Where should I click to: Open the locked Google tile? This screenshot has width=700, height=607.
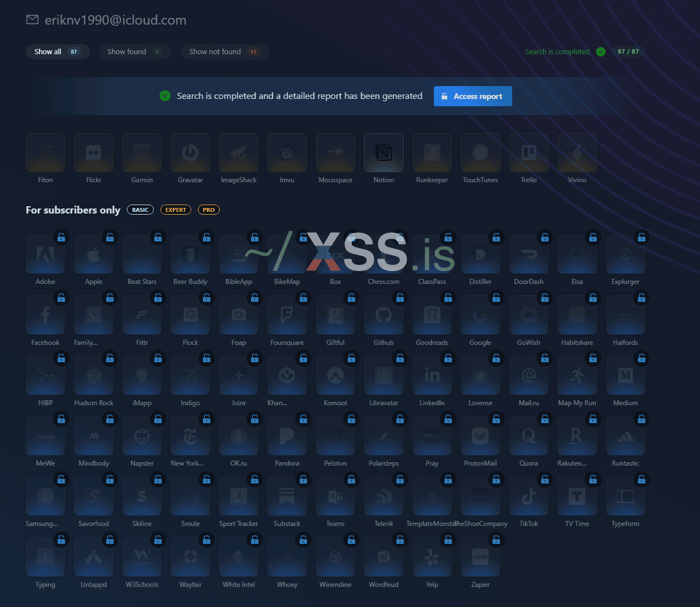coord(480,315)
